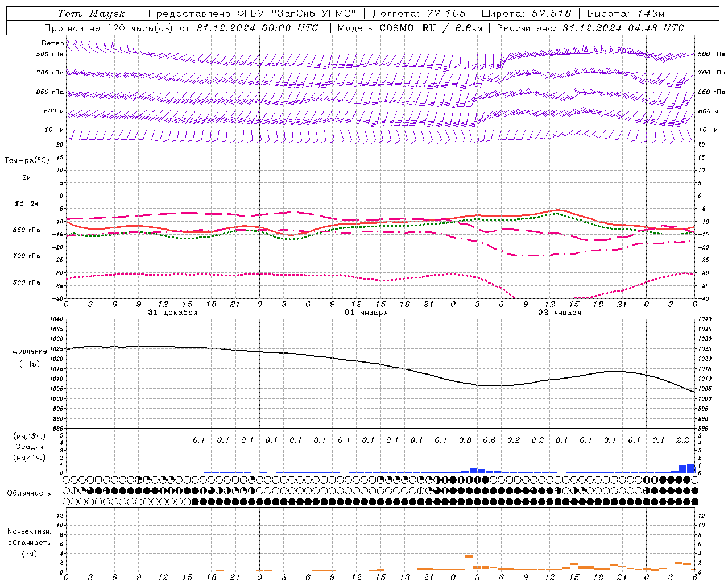Click the 31 декабря date label
The height and width of the screenshot is (582, 728).
coord(173,313)
